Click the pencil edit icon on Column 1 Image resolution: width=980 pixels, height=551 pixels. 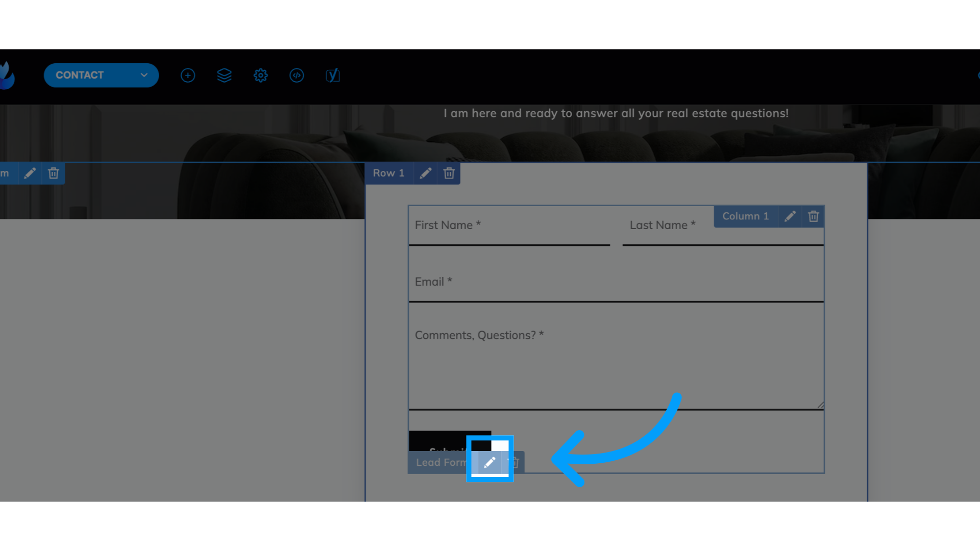pyautogui.click(x=790, y=216)
